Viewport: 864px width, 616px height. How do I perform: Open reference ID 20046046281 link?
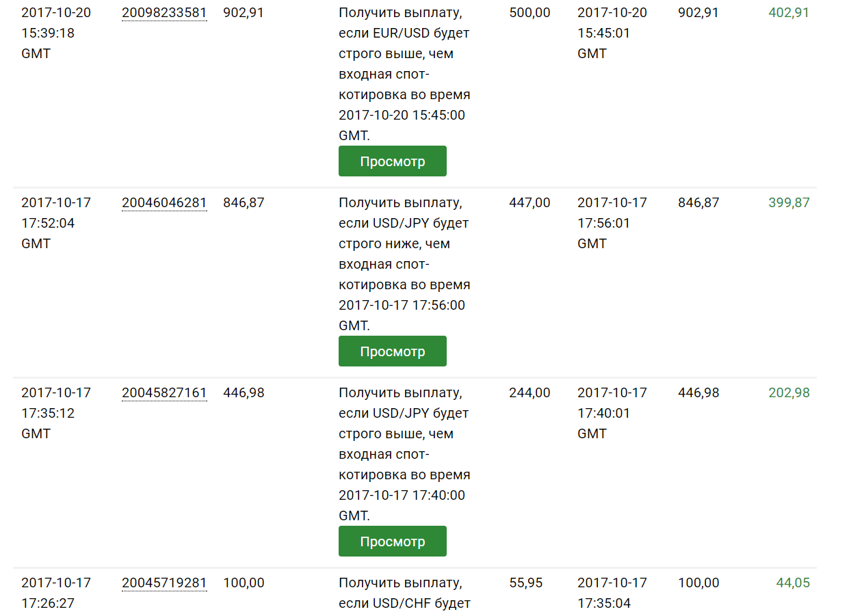pos(164,203)
